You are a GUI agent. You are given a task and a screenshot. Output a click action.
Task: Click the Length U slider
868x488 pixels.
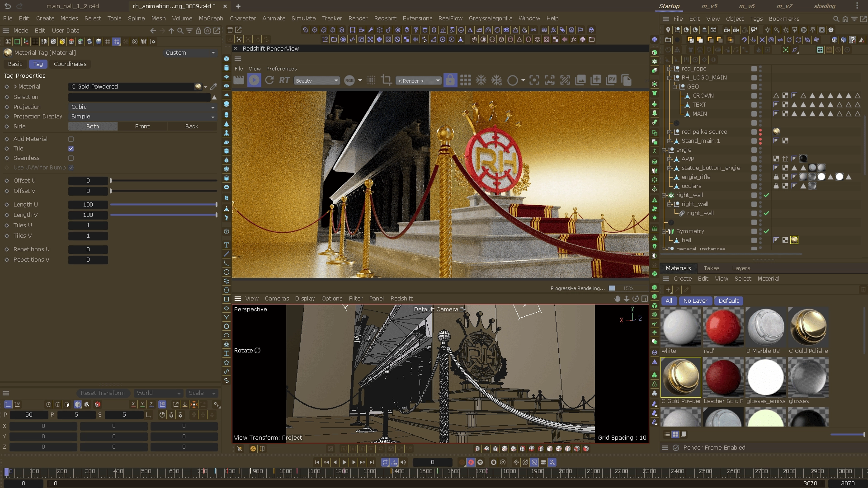point(164,205)
